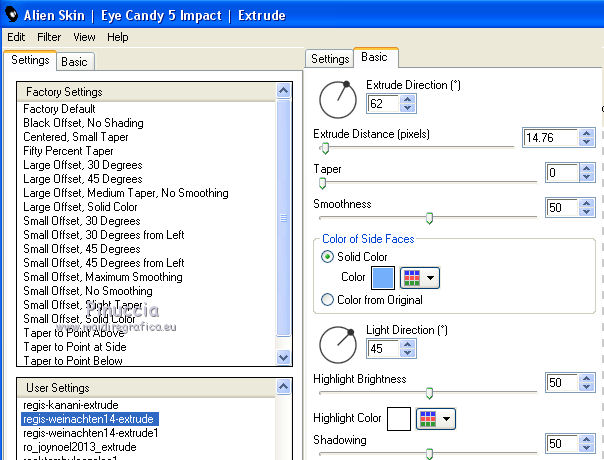Decrease Extrude Distance with down arrow

click(x=587, y=142)
